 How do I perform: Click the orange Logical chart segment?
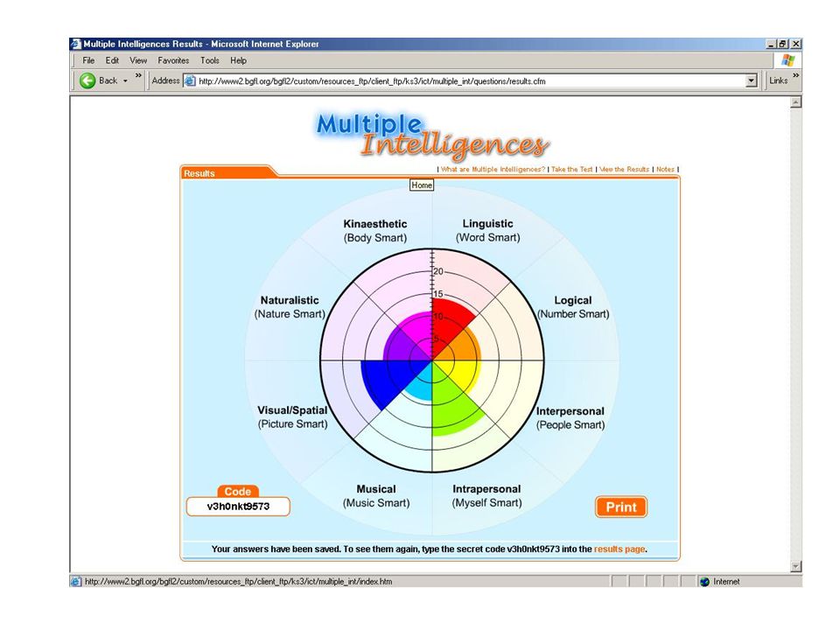(x=465, y=346)
